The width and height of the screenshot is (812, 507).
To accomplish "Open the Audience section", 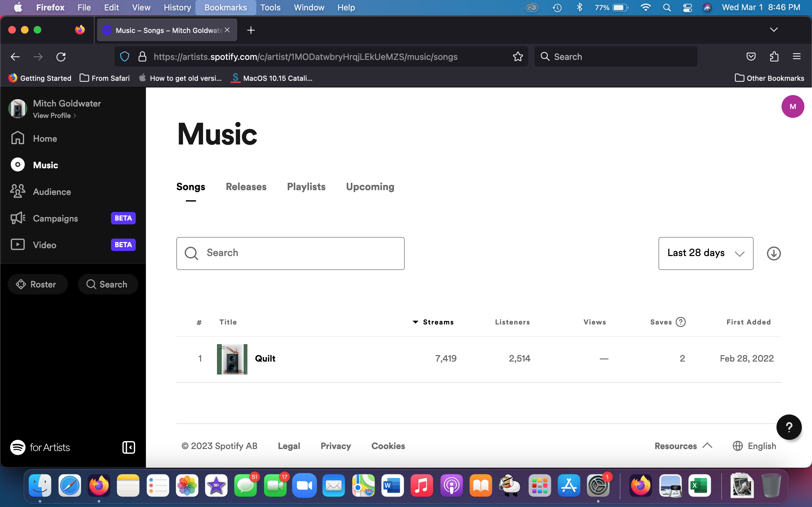I will 52,192.
